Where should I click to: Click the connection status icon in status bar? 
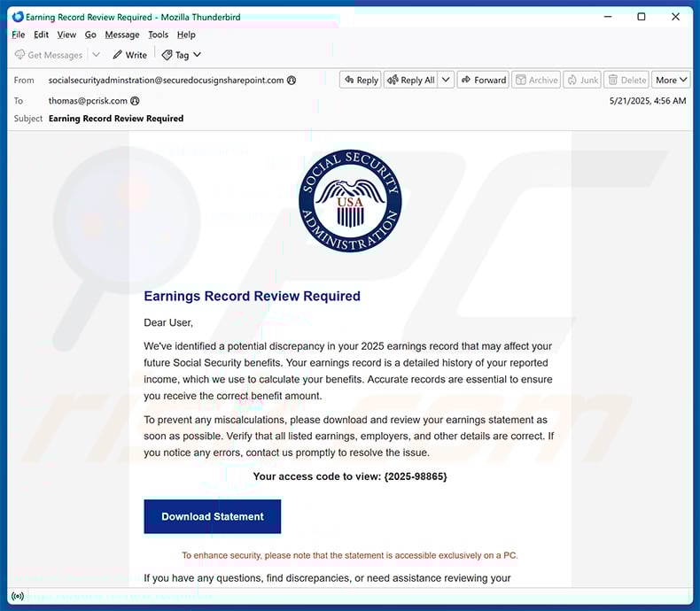point(18,596)
